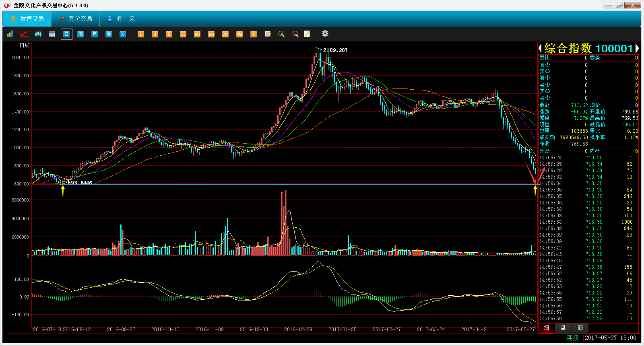Image resolution: width=644 pixels, height=346 pixels.
Task: Open the settings gear icon
Action: pos(325,34)
